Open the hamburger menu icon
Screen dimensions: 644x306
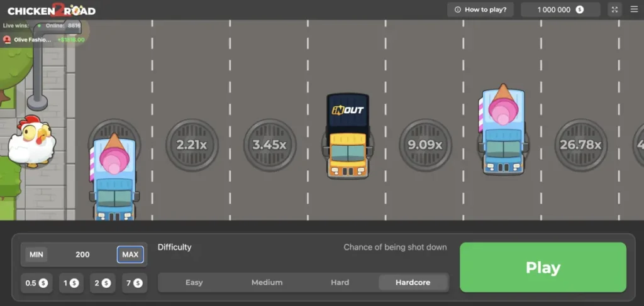633,9
